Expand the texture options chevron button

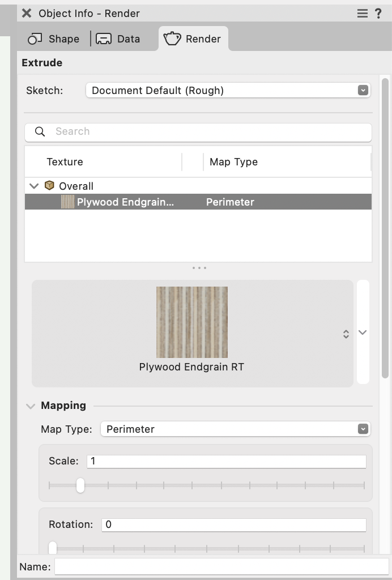363,332
